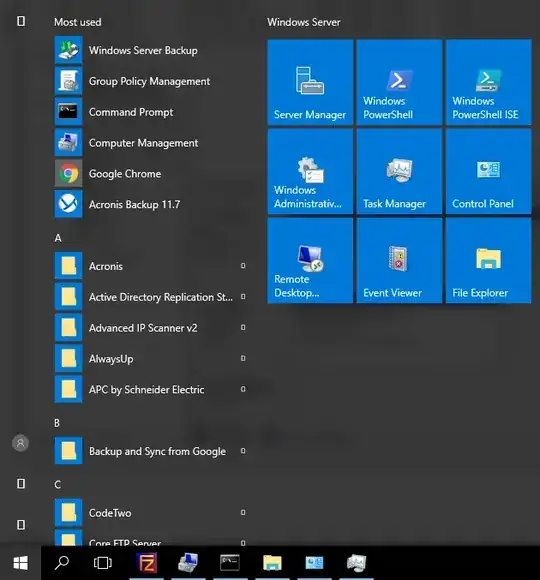This screenshot has height=580, width=540.
Task: Switch to Computer Management on the taskbar
Action: click(188, 563)
